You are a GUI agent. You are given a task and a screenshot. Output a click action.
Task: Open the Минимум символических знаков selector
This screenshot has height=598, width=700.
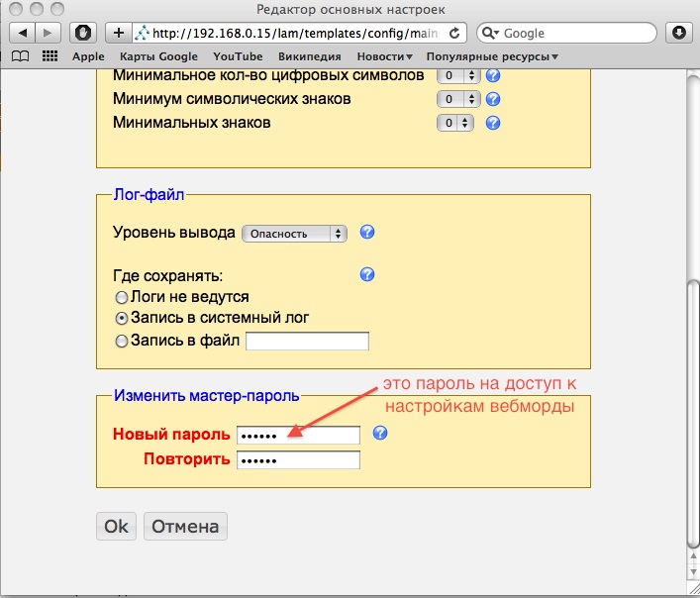[457, 99]
